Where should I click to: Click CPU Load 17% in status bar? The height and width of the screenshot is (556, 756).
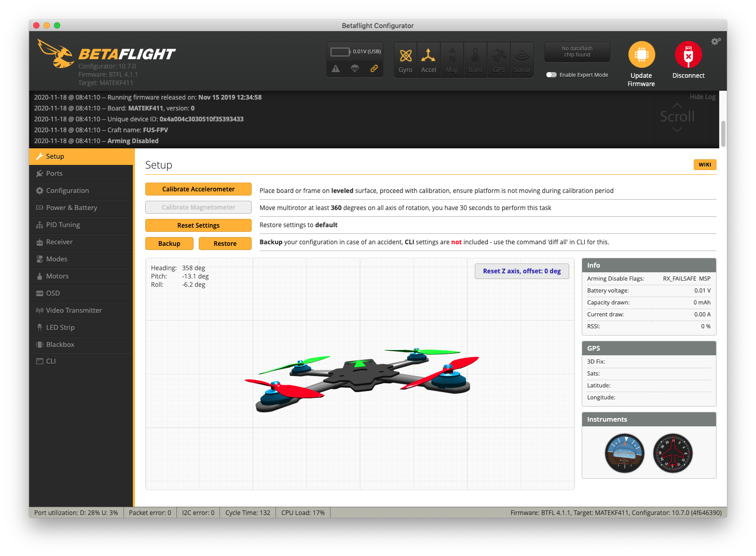[303, 513]
